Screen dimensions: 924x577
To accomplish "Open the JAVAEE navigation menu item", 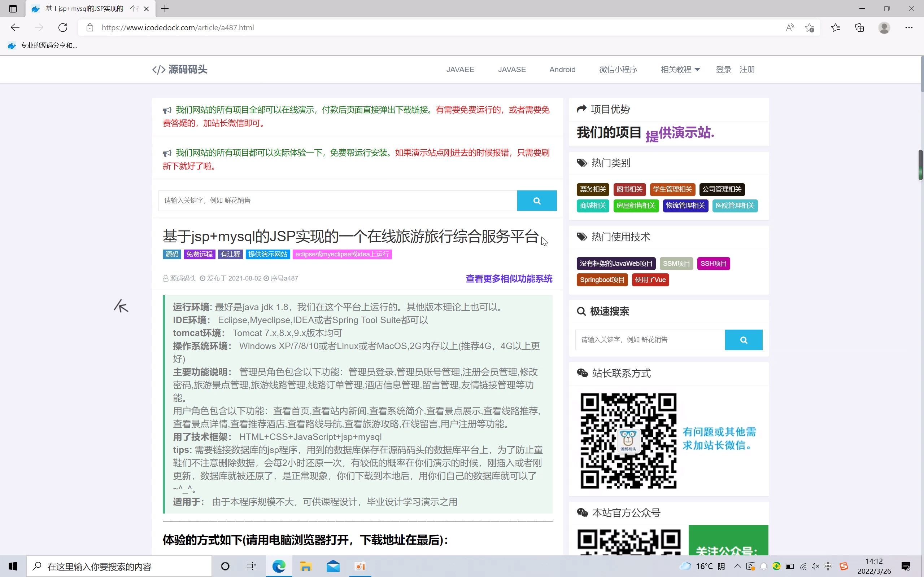I will pos(460,70).
